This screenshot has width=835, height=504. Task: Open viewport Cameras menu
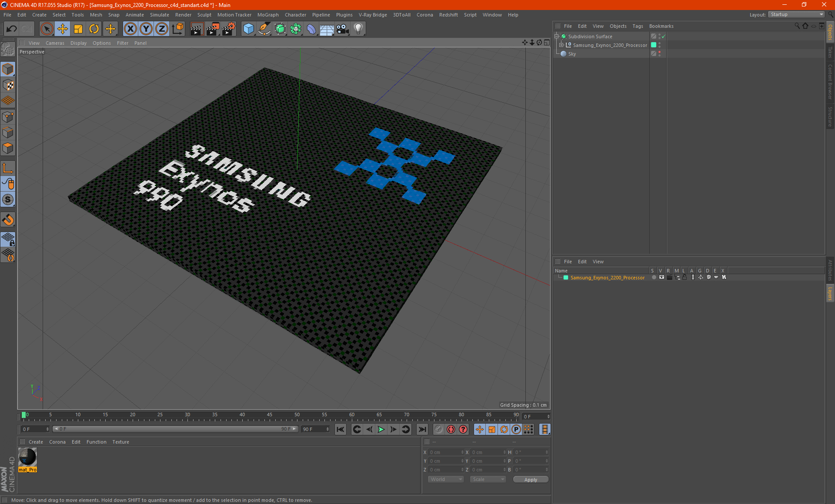[55, 43]
